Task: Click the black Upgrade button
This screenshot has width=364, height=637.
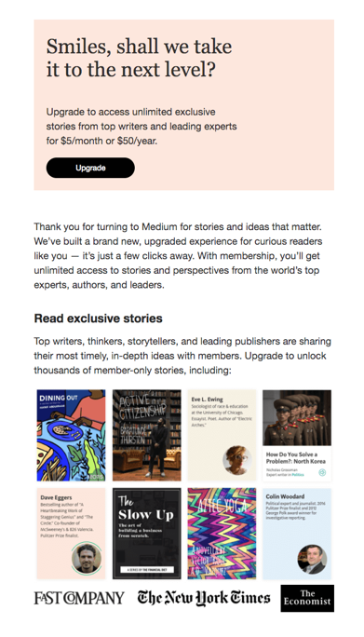Action: tap(90, 168)
